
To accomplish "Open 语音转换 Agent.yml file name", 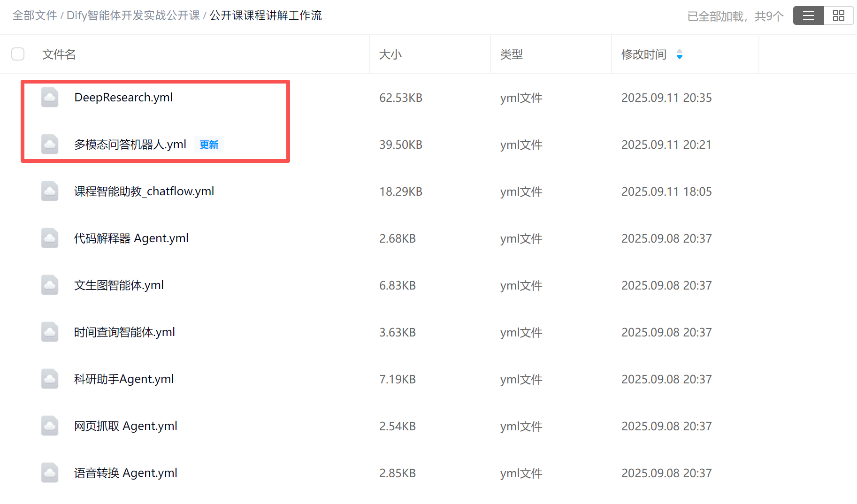I will pos(126,473).
